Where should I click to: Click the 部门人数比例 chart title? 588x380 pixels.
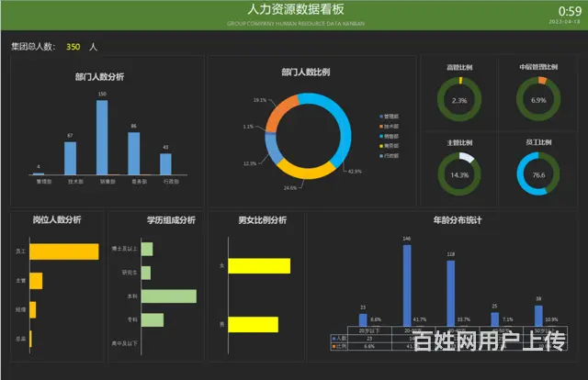(306, 72)
